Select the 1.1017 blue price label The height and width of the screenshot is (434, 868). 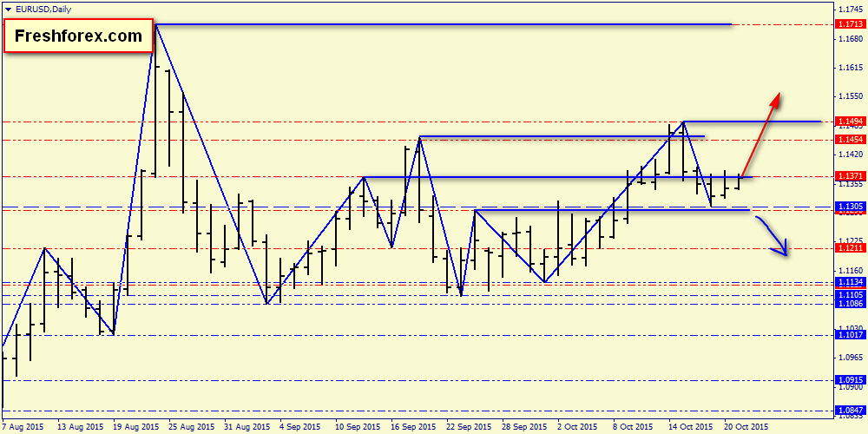pyautogui.click(x=849, y=335)
